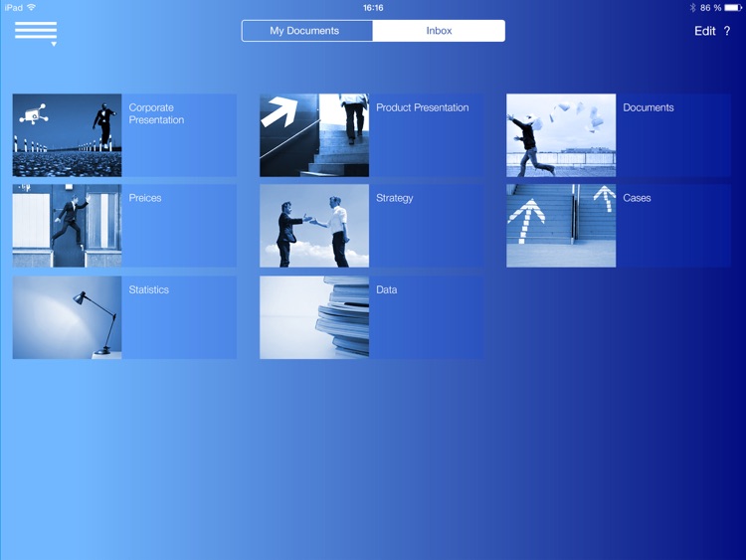Open help via the question mark
The image size is (746, 560).
pos(727,32)
